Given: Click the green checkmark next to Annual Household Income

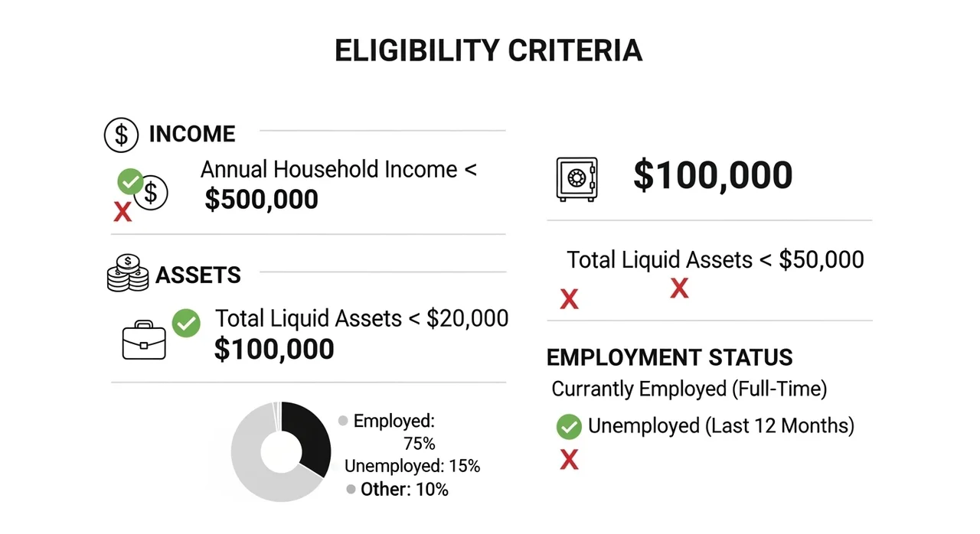Looking at the screenshot, I should click(130, 182).
